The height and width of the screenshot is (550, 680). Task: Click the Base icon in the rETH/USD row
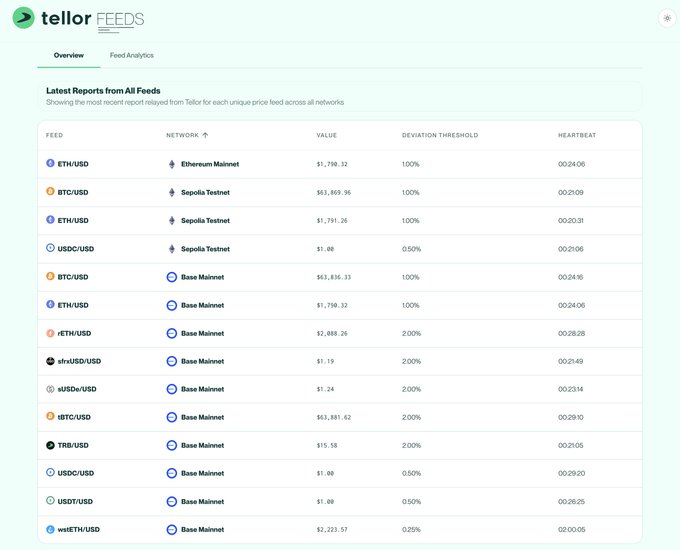pyautogui.click(x=172, y=333)
